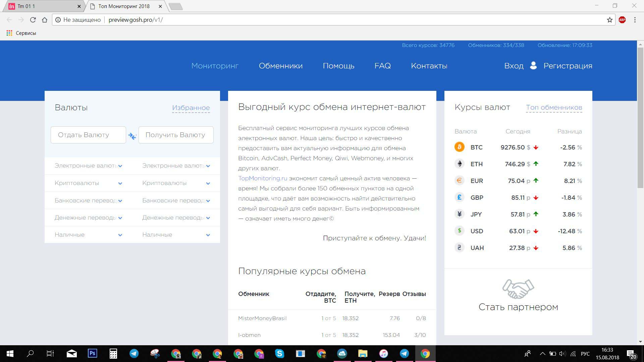
Task: Click the Отдать Валюту input field
Action: click(88, 135)
